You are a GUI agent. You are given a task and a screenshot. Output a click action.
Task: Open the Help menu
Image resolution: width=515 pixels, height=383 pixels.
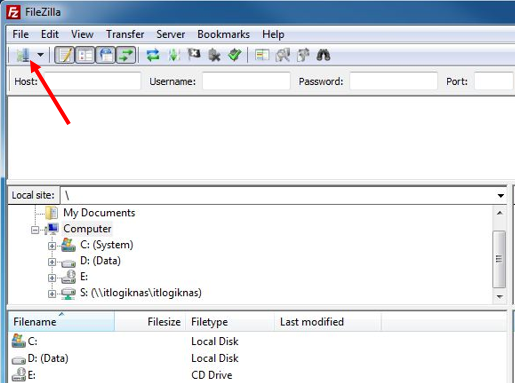(x=273, y=34)
